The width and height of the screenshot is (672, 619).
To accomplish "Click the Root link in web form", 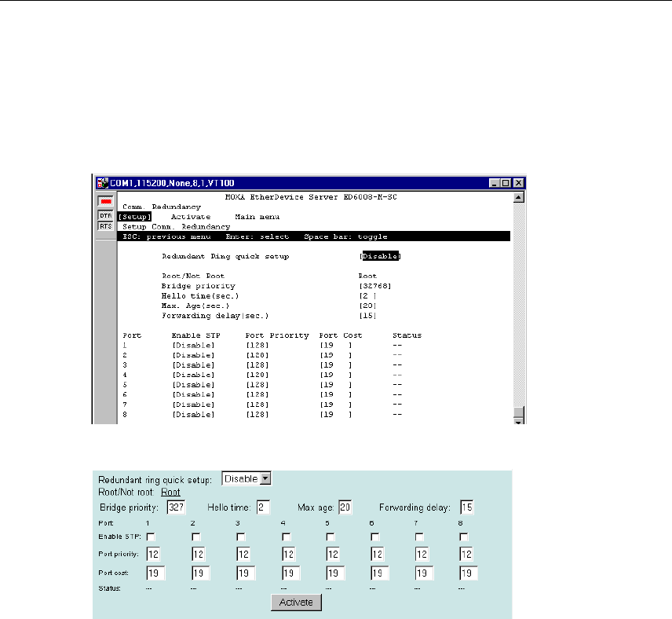I will [170, 493].
